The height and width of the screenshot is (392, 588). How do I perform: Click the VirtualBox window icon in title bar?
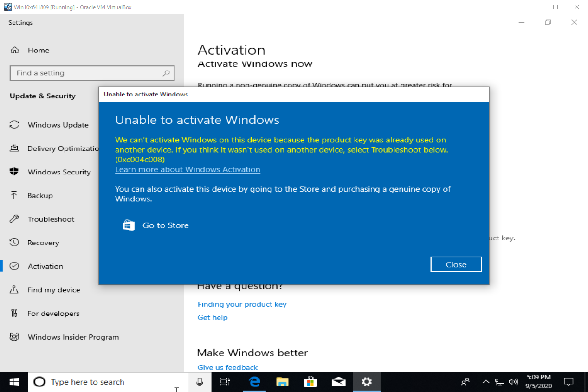point(7,7)
